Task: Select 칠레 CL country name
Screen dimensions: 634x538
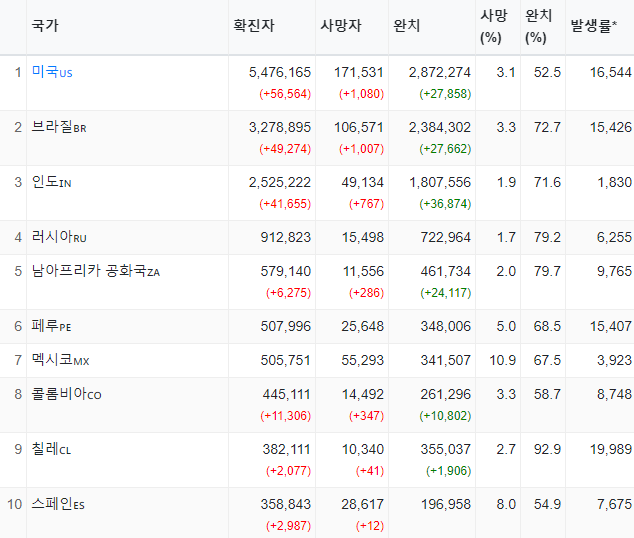Action: 51,449
